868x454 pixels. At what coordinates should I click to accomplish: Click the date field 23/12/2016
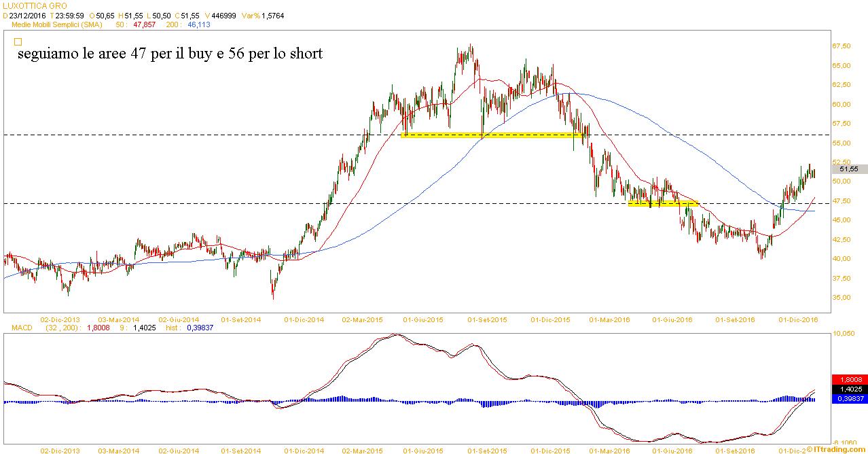[28, 14]
